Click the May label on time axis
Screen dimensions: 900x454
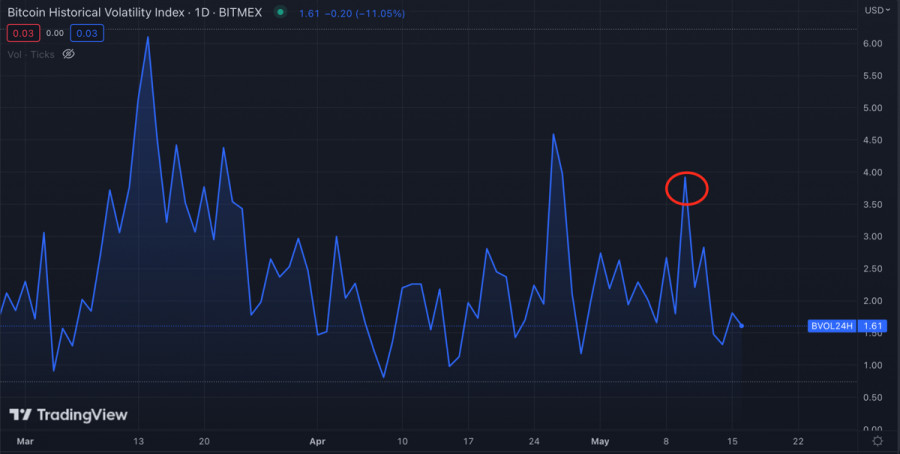[600, 440]
